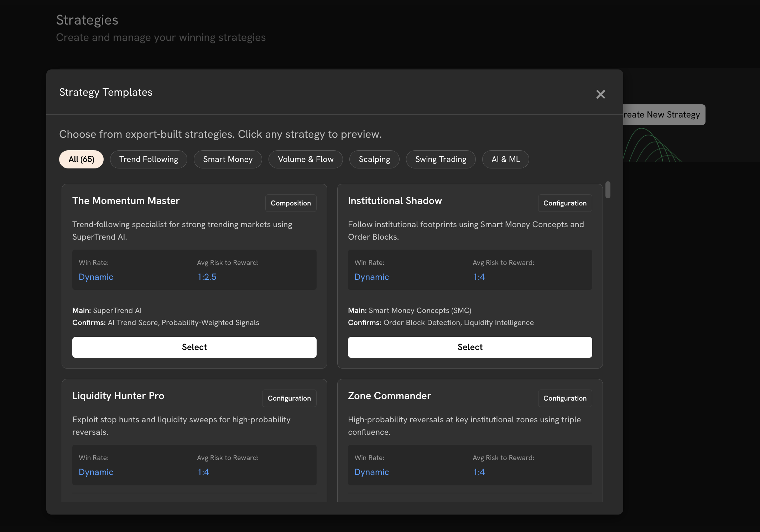Viewport: 760px width, 532px height.
Task: Switch to the Scalping filter
Action: [374, 159]
